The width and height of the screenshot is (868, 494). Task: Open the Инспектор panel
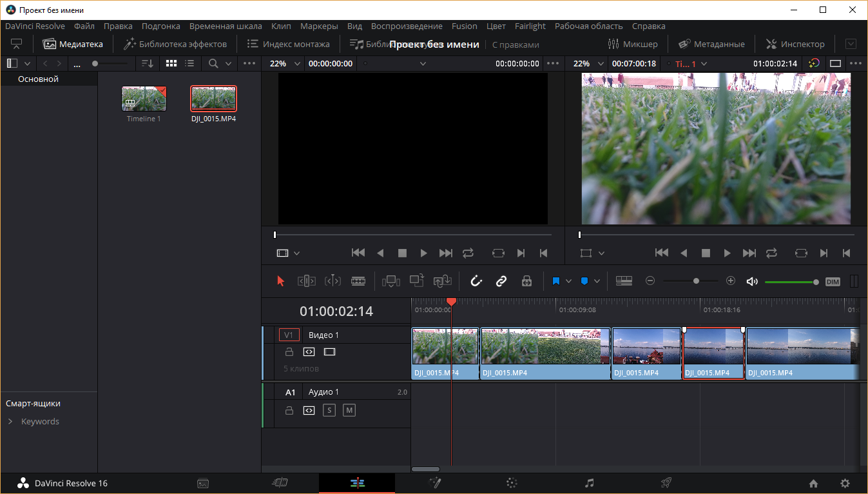coord(795,44)
